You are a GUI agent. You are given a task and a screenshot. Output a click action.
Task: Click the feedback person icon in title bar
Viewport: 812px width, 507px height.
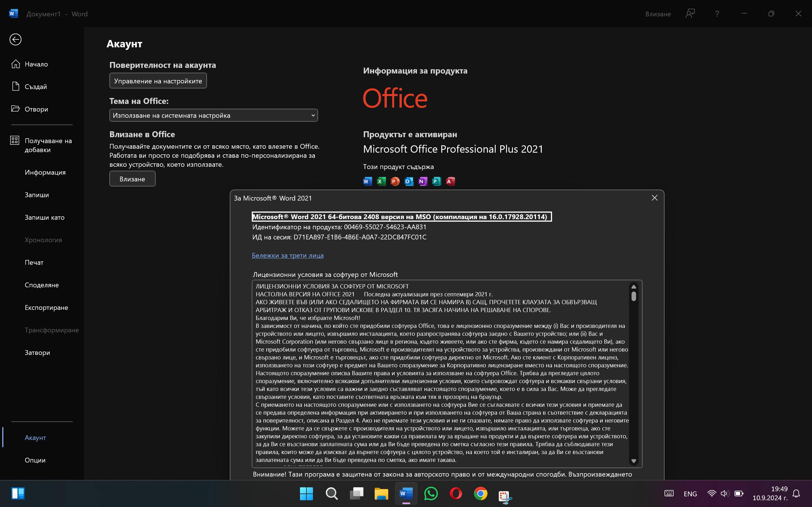690,14
